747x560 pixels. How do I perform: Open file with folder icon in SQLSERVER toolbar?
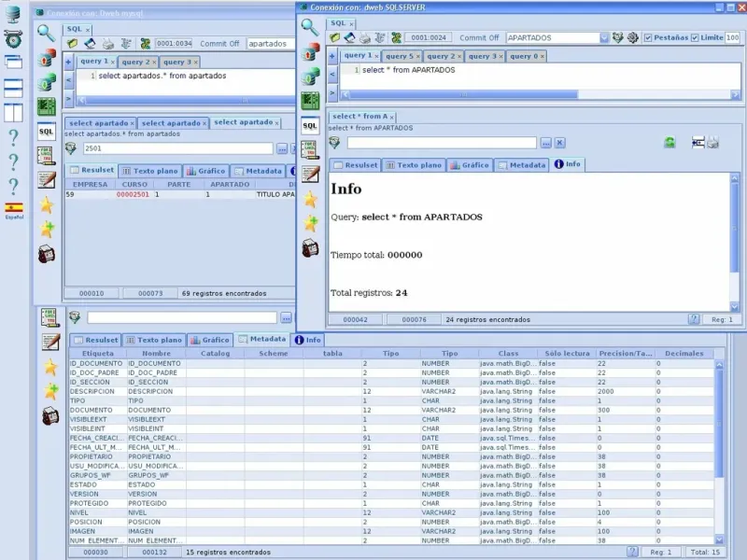[x=334, y=37]
